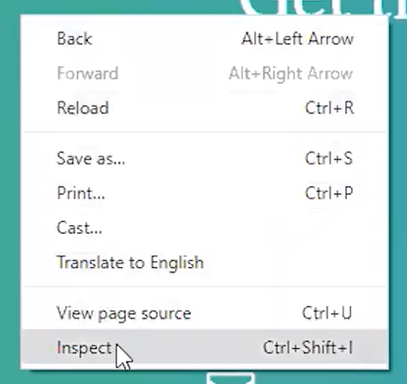Click the greyed-out Forward entry
407x384 pixels.
click(x=205, y=73)
